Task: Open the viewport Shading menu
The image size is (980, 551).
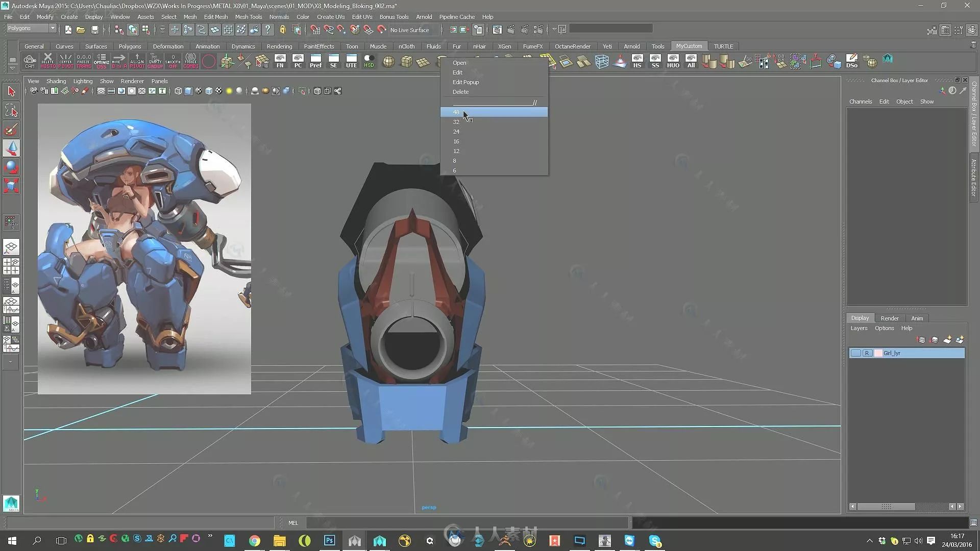Action: 56,81
